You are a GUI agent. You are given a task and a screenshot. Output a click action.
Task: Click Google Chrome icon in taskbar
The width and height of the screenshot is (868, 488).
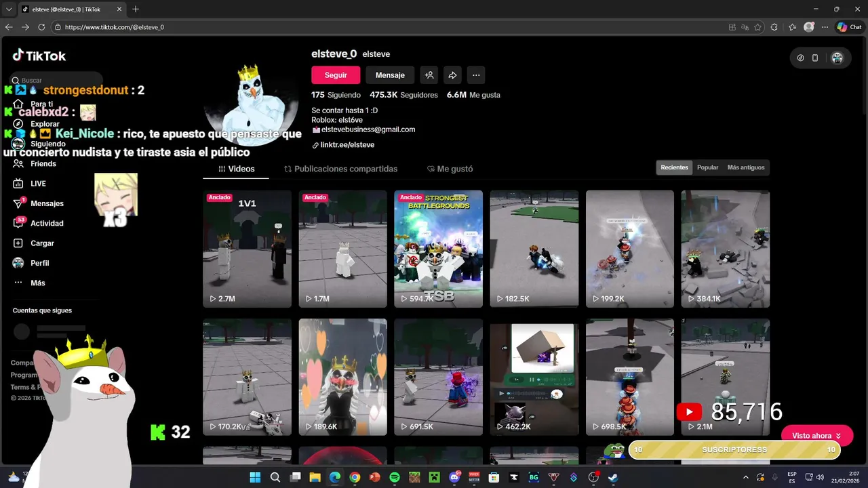tap(355, 477)
